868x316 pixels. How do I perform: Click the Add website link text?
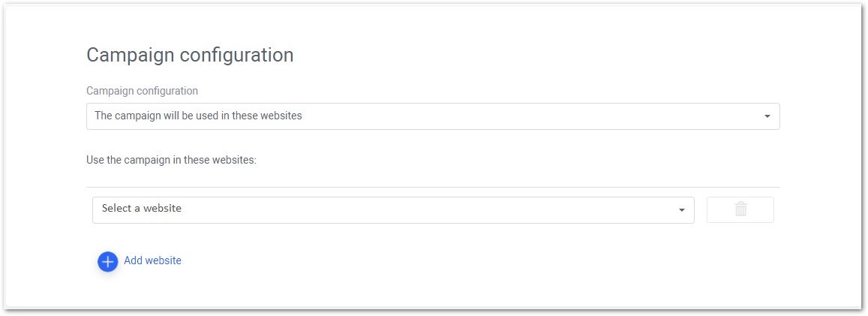[152, 260]
